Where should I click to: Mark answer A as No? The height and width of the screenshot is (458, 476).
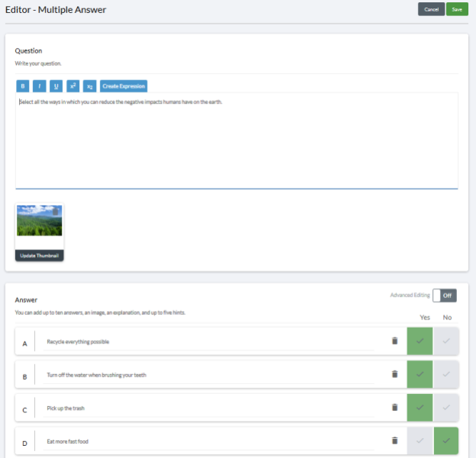tap(446, 341)
